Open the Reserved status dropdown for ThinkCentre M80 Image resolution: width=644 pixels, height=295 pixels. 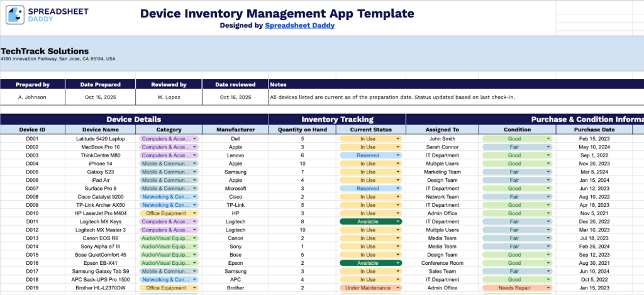coord(397,155)
